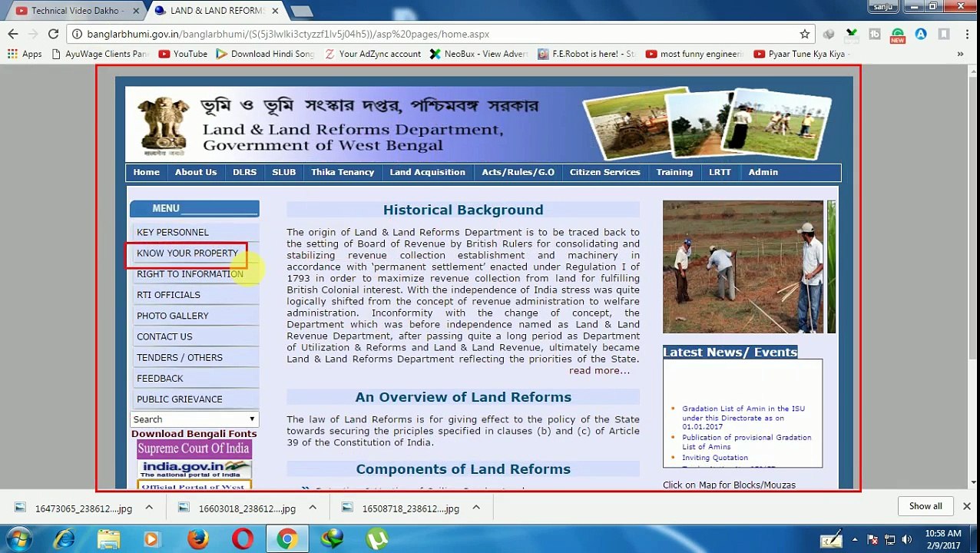The image size is (980, 553).
Task: Launch Firefox from the taskbar
Action: 198,539
